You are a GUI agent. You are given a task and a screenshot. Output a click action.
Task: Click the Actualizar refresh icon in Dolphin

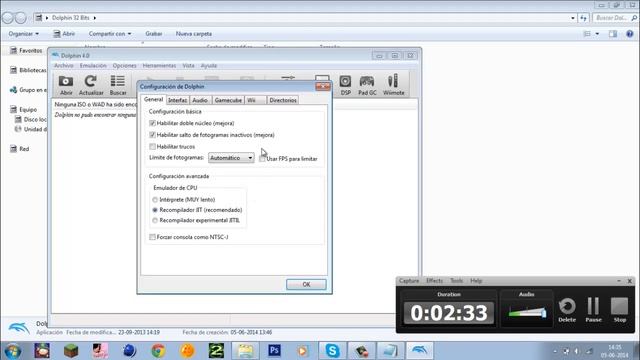[x=91, y=85]
